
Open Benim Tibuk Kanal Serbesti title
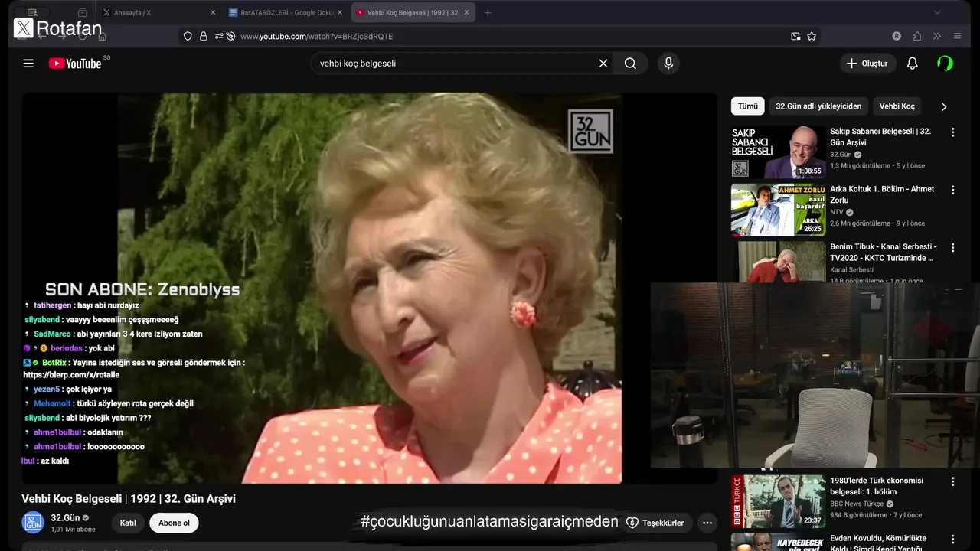pos(883,253)
